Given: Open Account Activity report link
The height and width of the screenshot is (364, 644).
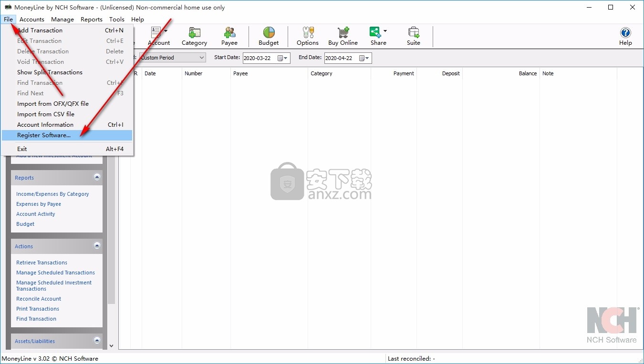Looking at the screenshot, I should click(x=36, y=214).
